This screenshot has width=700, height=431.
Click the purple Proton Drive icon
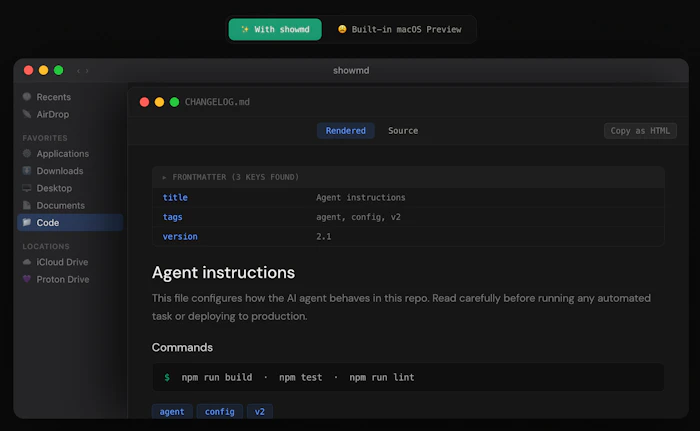(x=27, y=279)
